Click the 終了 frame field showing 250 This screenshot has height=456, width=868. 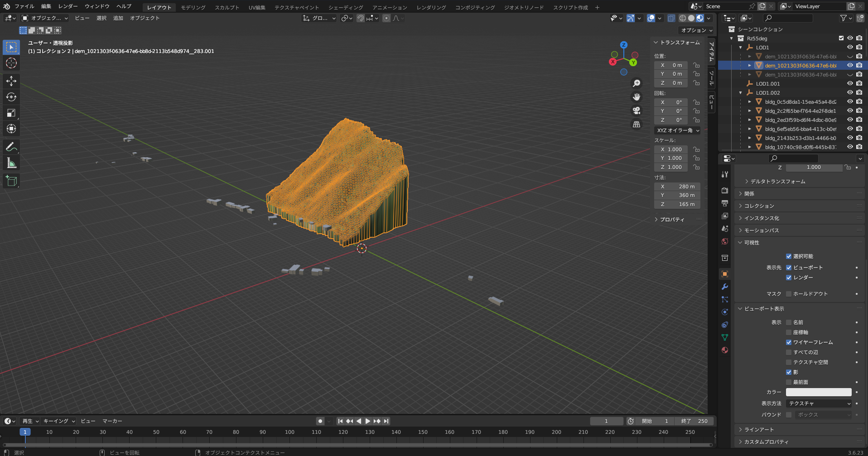click(x=694, y=421)
